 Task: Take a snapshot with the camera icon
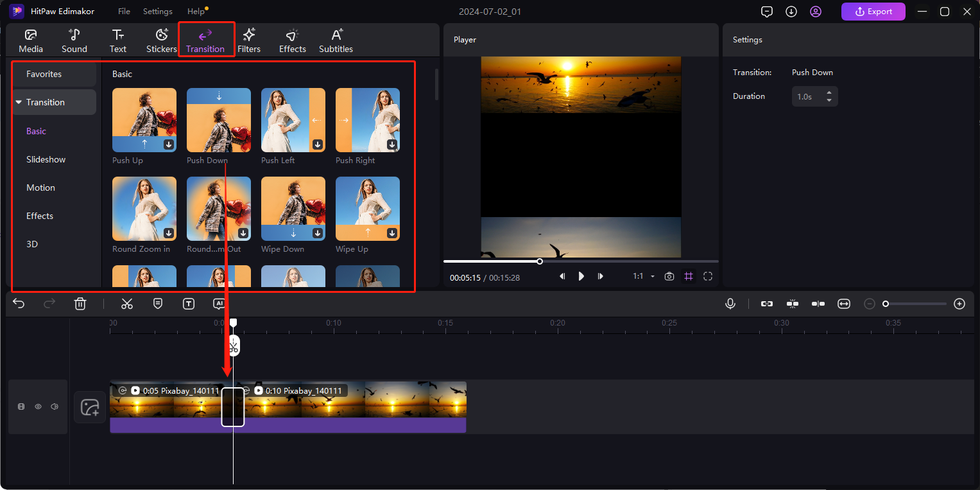(669, 276)
